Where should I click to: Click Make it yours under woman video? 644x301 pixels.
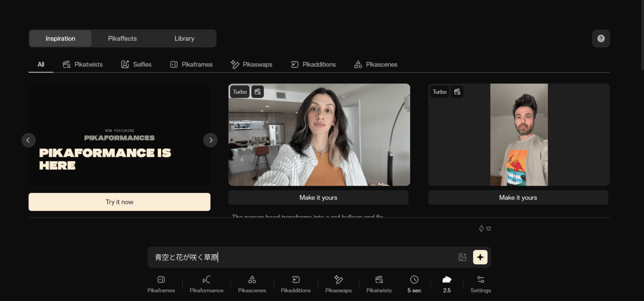point(318,198)
